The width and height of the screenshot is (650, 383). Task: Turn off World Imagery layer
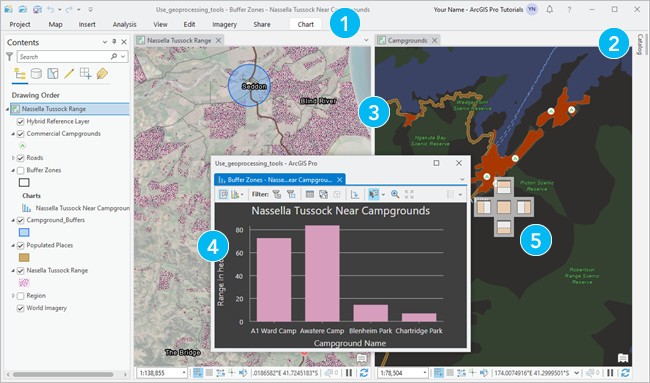[20, 308]
